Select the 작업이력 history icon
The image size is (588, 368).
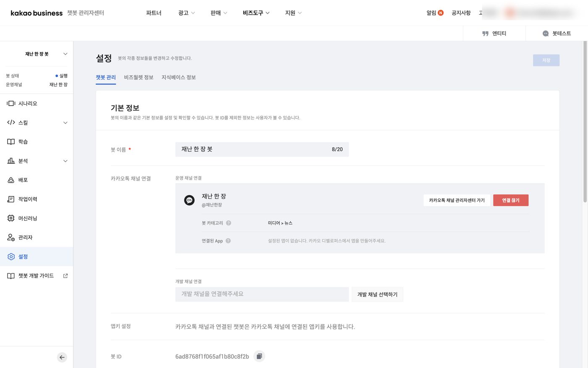pos(11,199)
